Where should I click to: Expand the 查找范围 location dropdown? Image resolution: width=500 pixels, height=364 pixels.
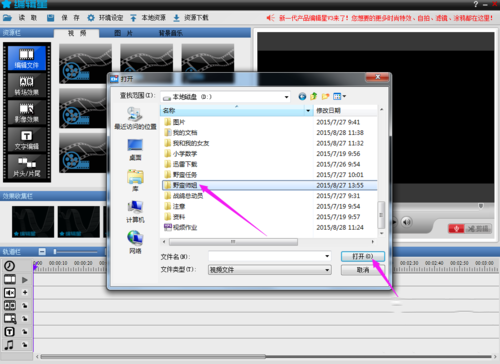[286, 97]
